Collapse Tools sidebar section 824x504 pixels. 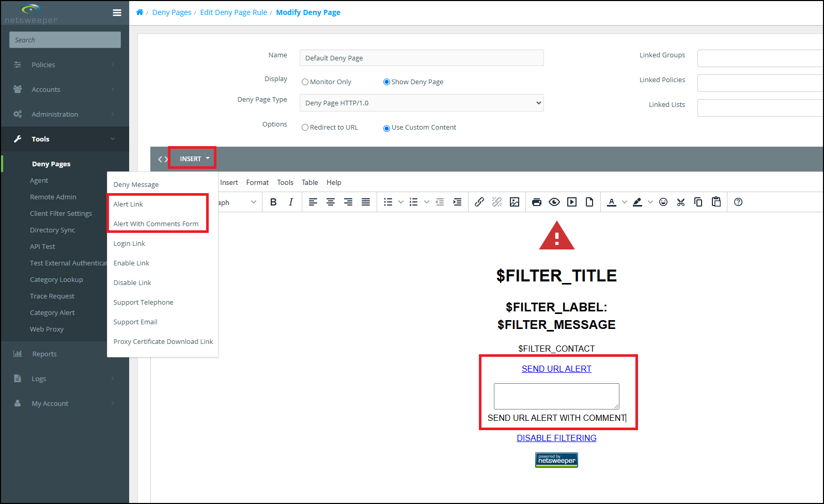click(x=65, y=139)
